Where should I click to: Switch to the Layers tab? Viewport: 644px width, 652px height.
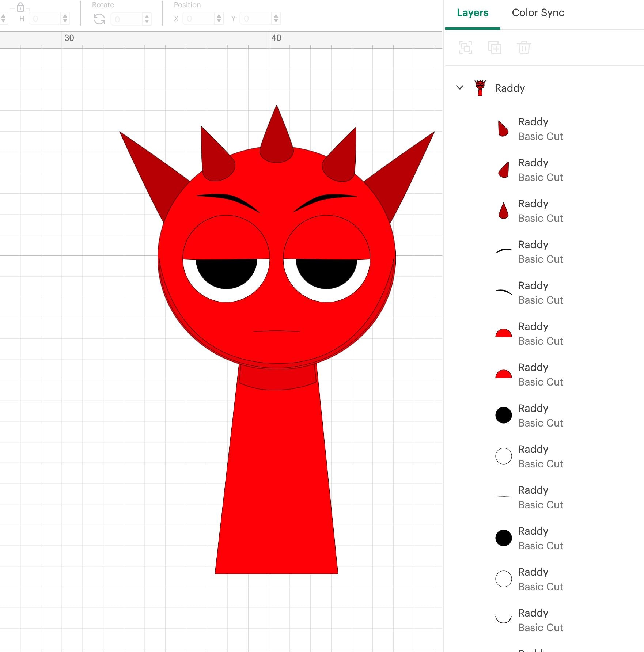click(x=472, y=13)
